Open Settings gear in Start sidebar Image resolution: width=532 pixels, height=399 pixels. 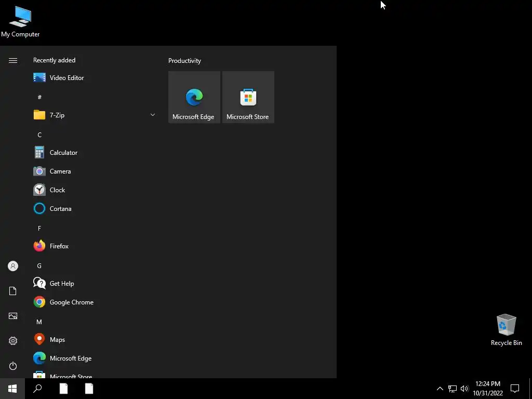point(13,341)
